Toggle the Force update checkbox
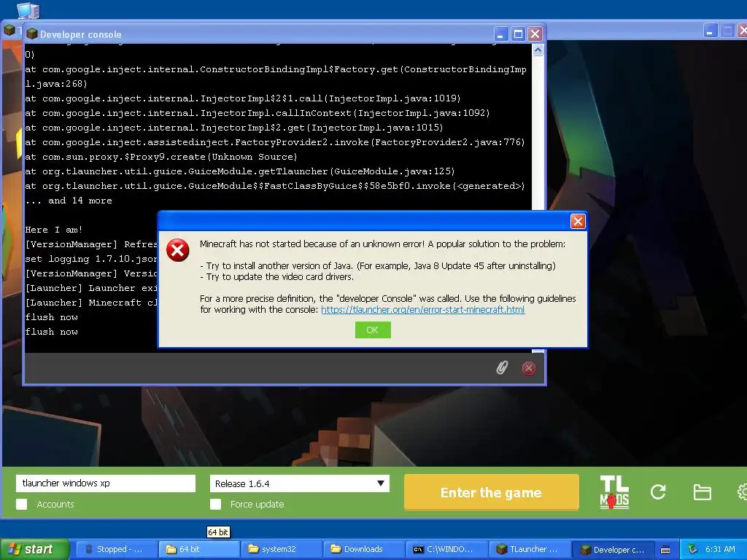The width and height of the screenshot is (747, 560). tap(215, 505)
